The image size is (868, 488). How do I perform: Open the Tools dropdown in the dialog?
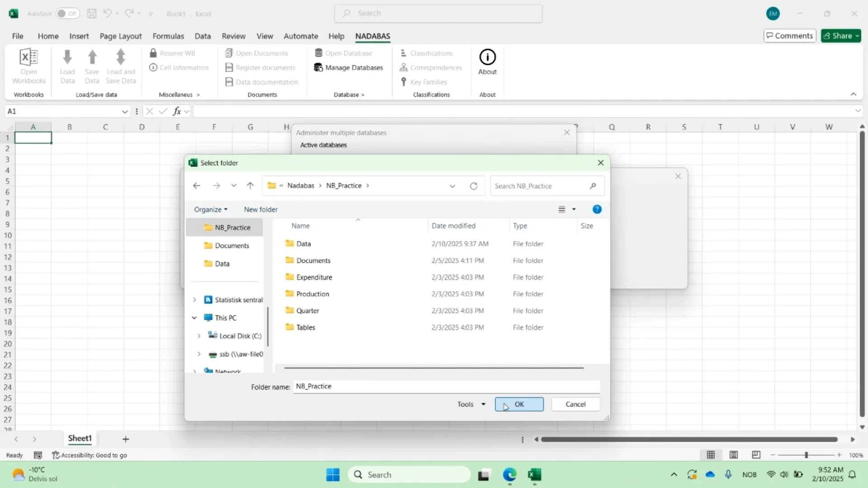point(470,404)
